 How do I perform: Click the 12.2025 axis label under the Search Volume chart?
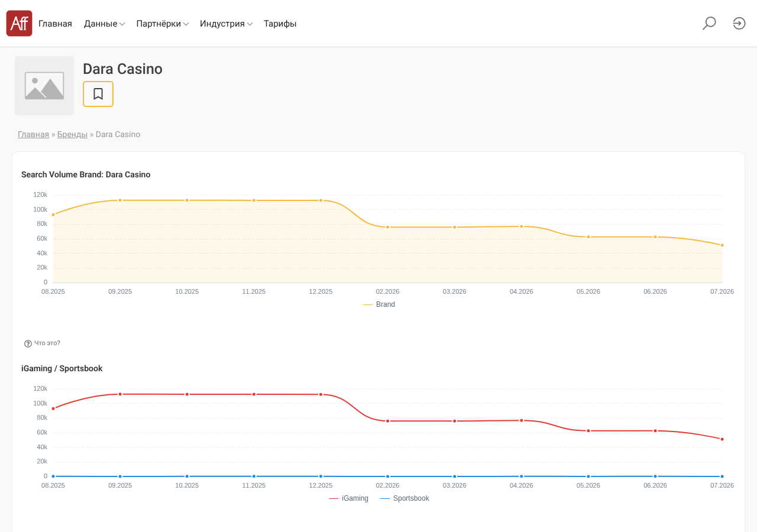coord(321,291)
